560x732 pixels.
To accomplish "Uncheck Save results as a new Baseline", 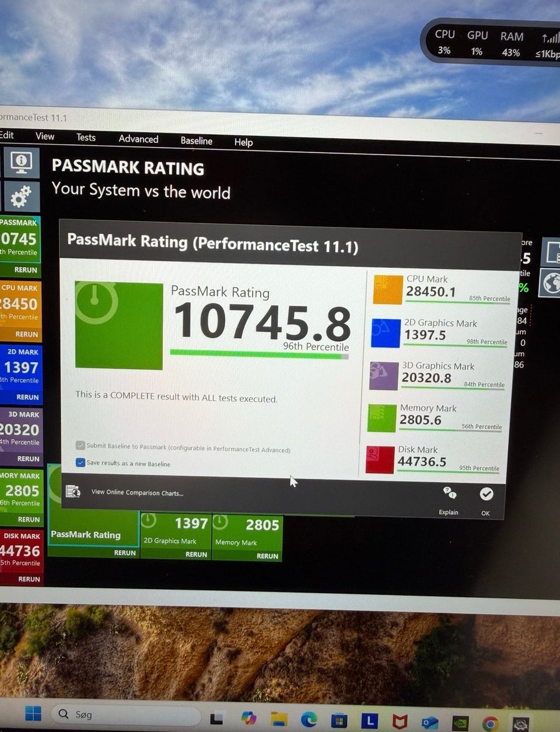I will tap(80, 462).
